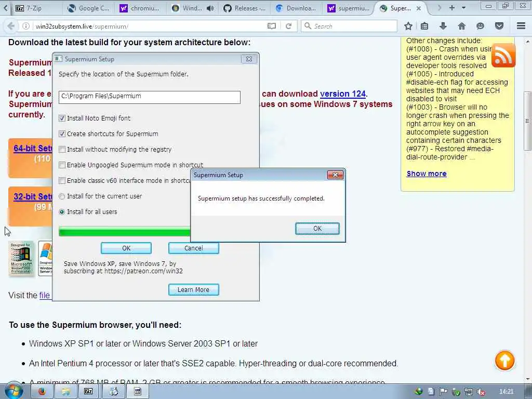
Task: Close the Super... browser tab
Action: pos(419,8)
